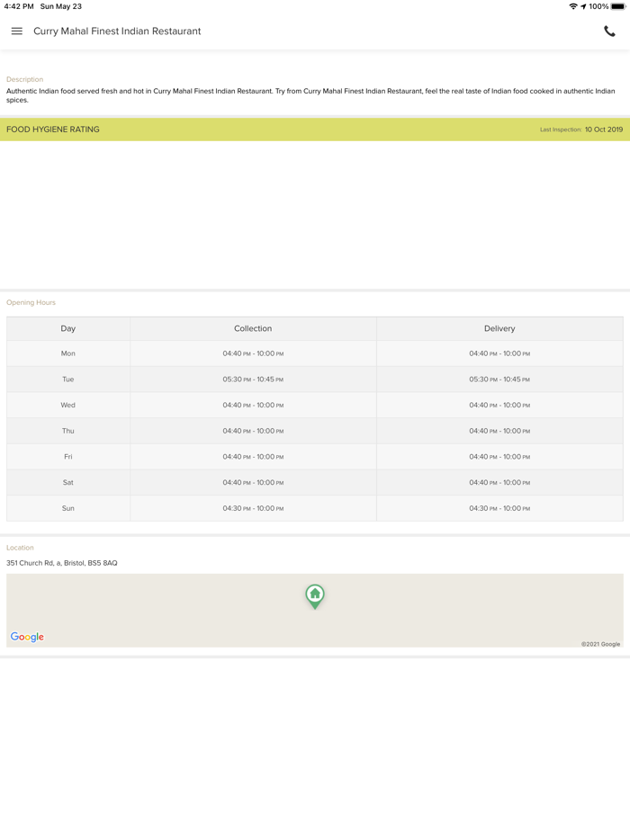Click the green home map pin
The width and height of the screenshot is (630, 840).
[x=315, y=596]
